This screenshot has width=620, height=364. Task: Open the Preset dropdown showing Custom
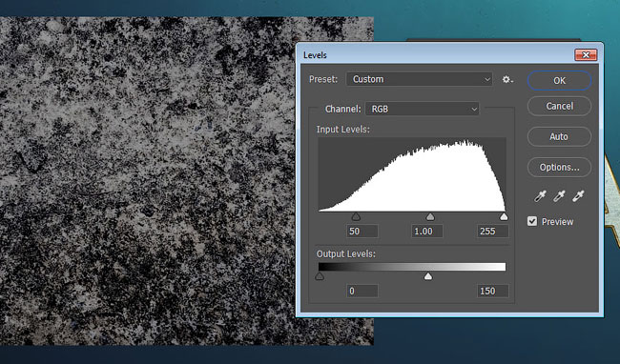(419, 79)
